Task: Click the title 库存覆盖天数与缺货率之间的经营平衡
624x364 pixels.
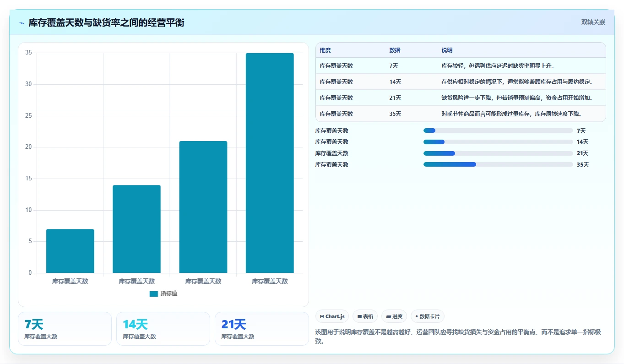Action: coord(106,23)
